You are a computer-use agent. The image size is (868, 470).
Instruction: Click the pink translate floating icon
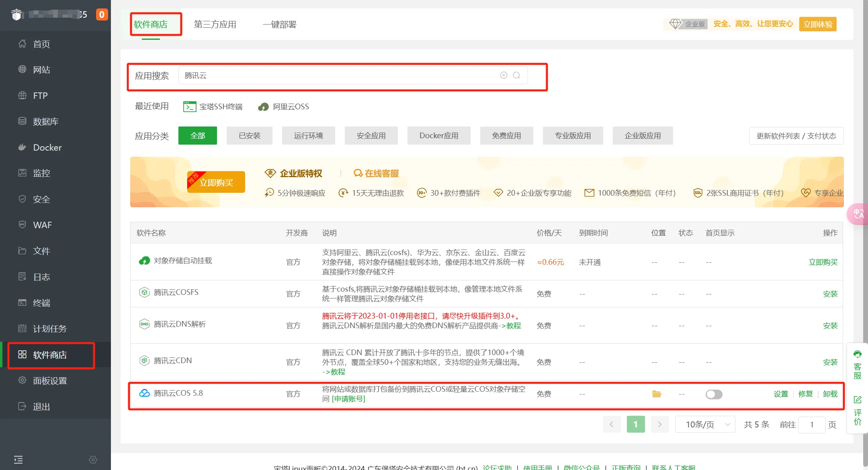(x=858, y=214)
